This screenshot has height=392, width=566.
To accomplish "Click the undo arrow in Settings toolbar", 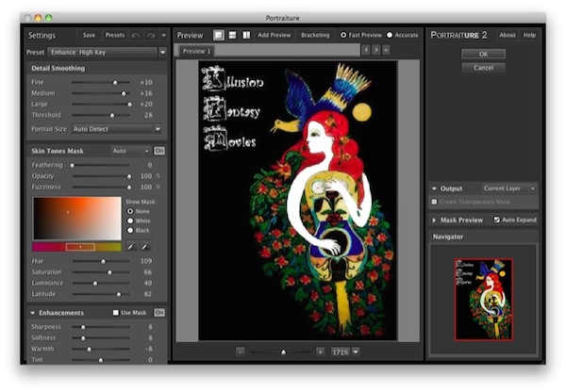I will 136,36.
